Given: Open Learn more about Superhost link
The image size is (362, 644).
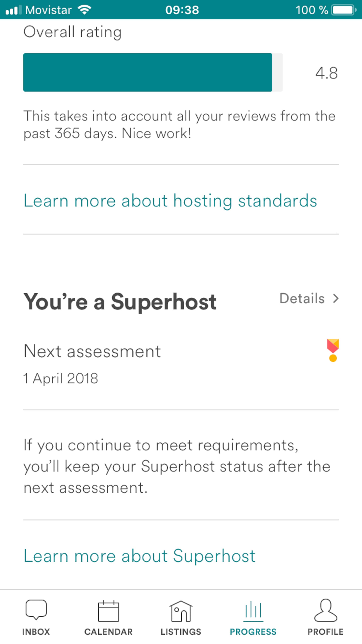Looking at the screenshot, I should coord(140,556).
